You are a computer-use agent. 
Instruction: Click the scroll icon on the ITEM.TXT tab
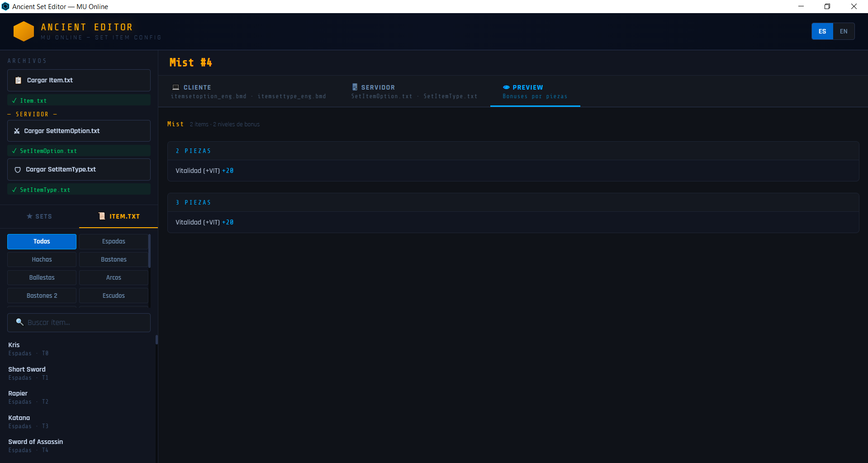click(102, 216)
